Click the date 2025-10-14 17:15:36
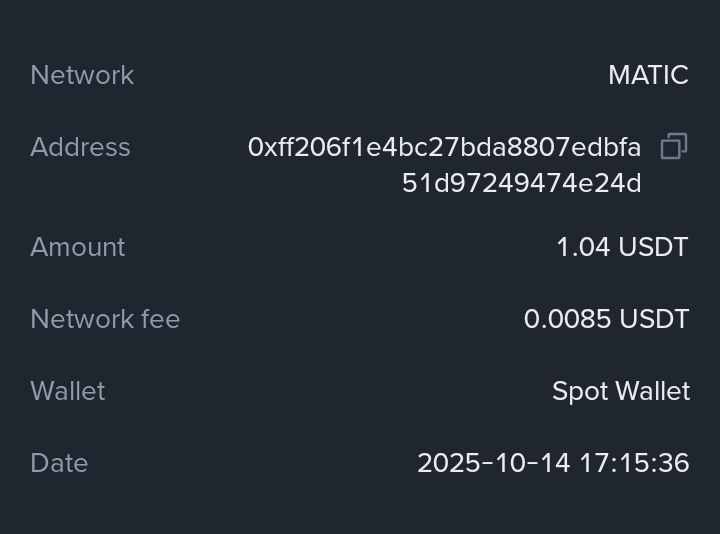The height and width of the screenshot is (534, 720). point(553,463)
